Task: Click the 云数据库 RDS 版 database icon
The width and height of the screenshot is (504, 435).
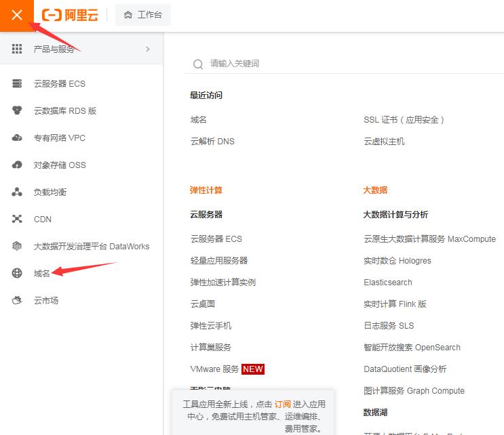Action: (x=17, y=110)
